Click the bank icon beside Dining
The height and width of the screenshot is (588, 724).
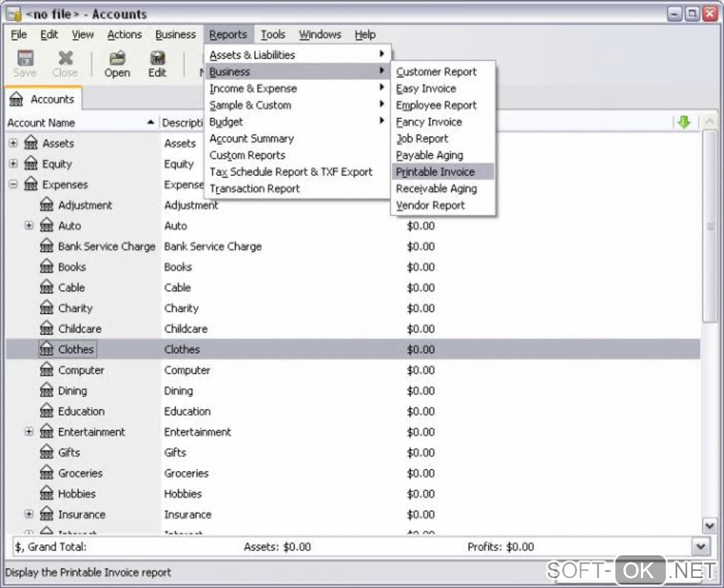47,390
